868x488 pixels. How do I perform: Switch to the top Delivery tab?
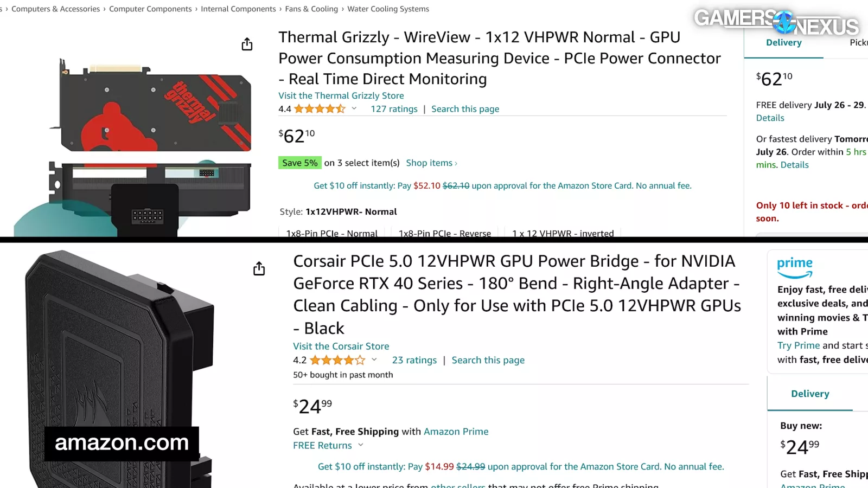[783, 42]
